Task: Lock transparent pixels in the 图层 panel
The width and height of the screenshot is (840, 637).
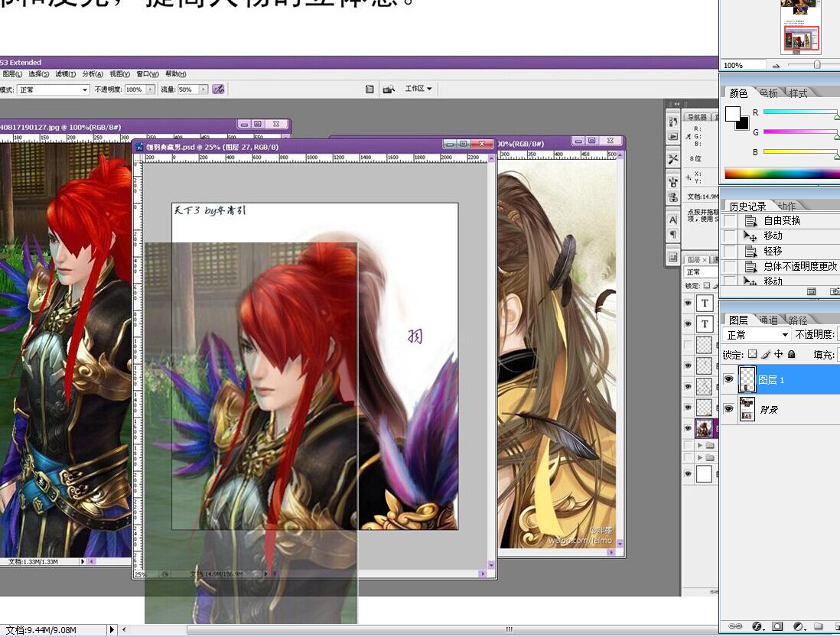Action: [753, 354]
